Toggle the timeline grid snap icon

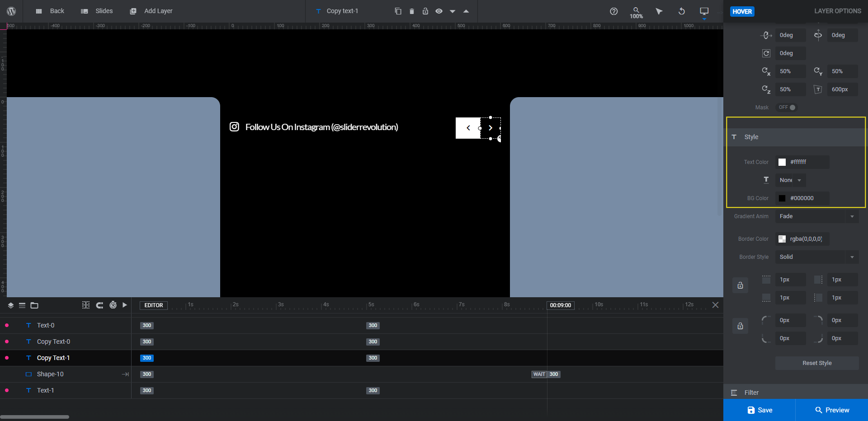(86, 305)
